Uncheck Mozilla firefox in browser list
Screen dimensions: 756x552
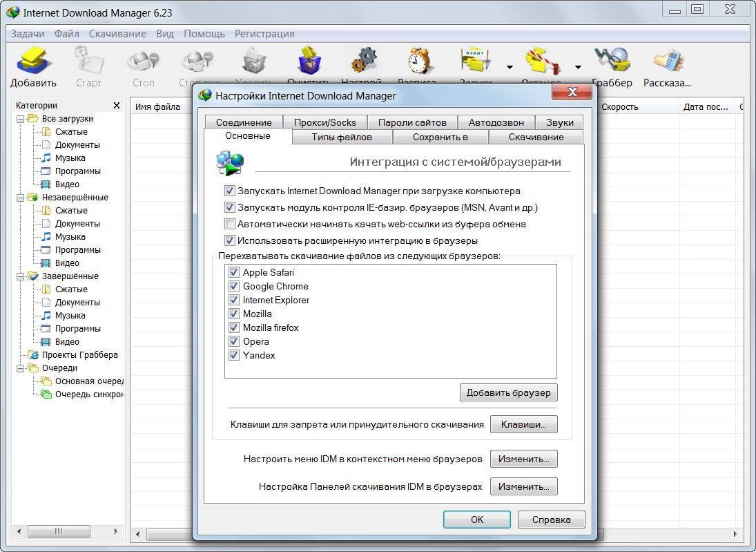(x=234, y=327)
